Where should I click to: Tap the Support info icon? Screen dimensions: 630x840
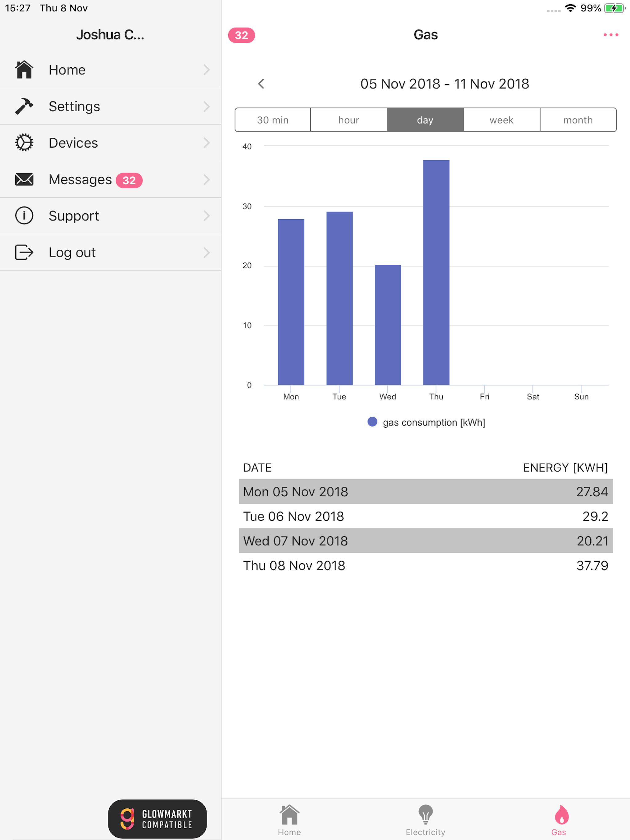[24, 215]
